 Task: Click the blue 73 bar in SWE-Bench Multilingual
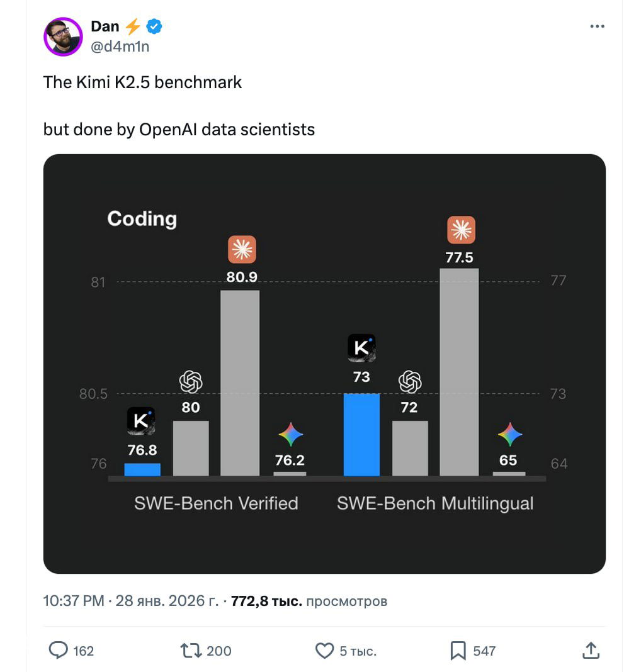[361, 434]
